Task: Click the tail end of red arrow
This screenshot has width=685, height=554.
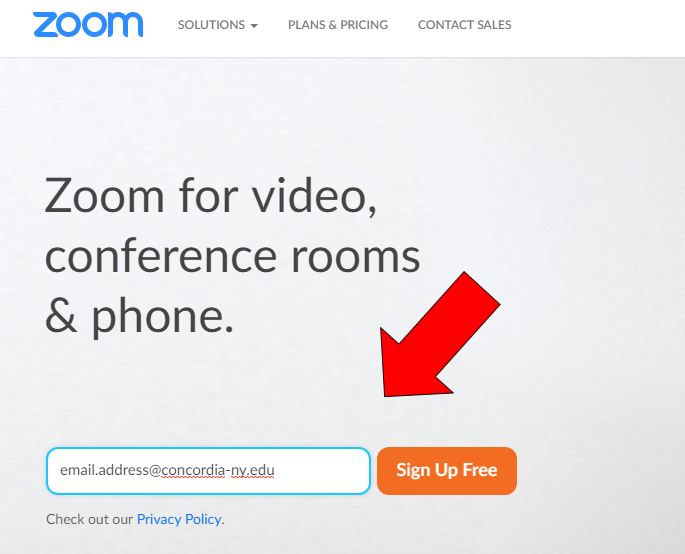Action: coord(482,287)
